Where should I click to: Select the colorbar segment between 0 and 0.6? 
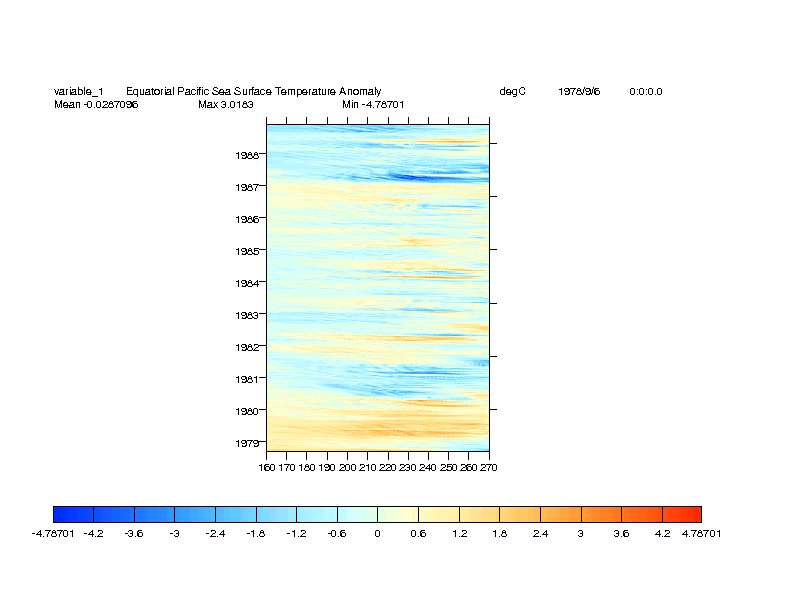coord(397,514)
